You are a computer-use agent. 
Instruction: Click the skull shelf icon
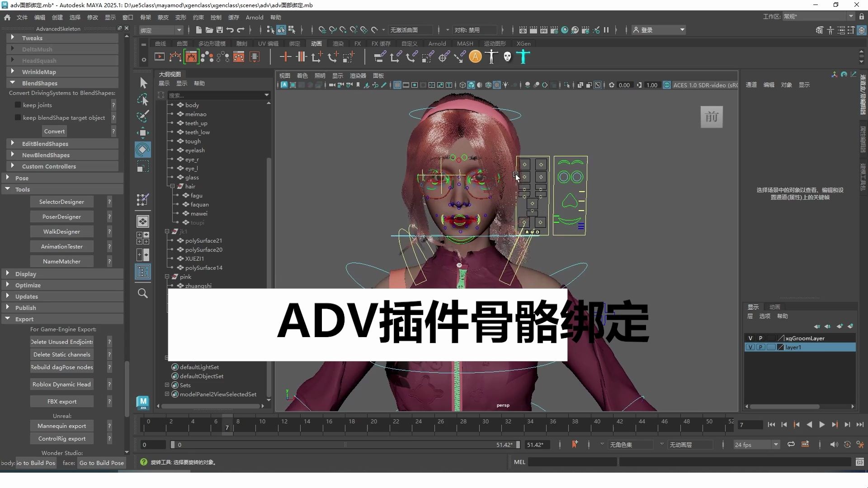click(507, 57)
